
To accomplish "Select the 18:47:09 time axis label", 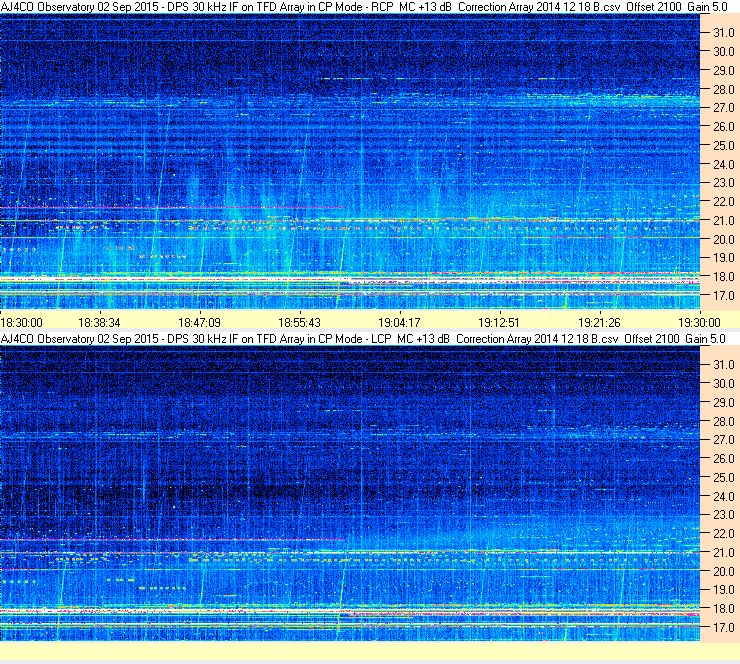I will pyautogui.click(x=199, y=323).
